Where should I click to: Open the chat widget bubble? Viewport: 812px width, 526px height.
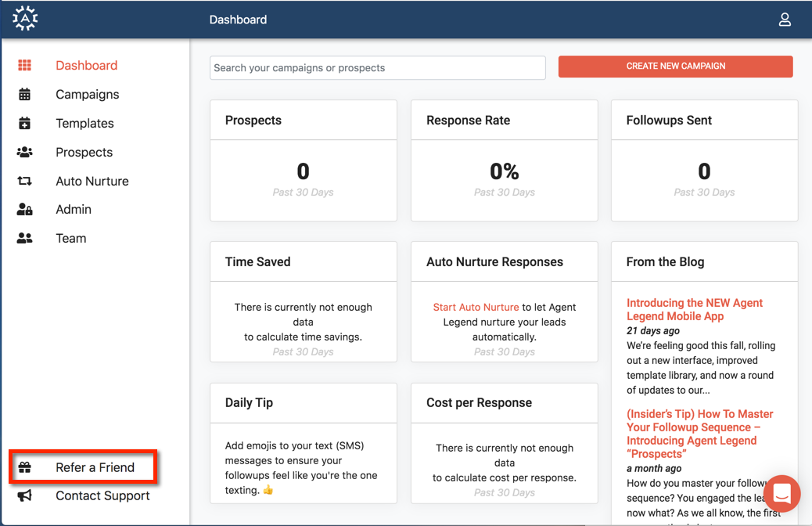(781, 493)
